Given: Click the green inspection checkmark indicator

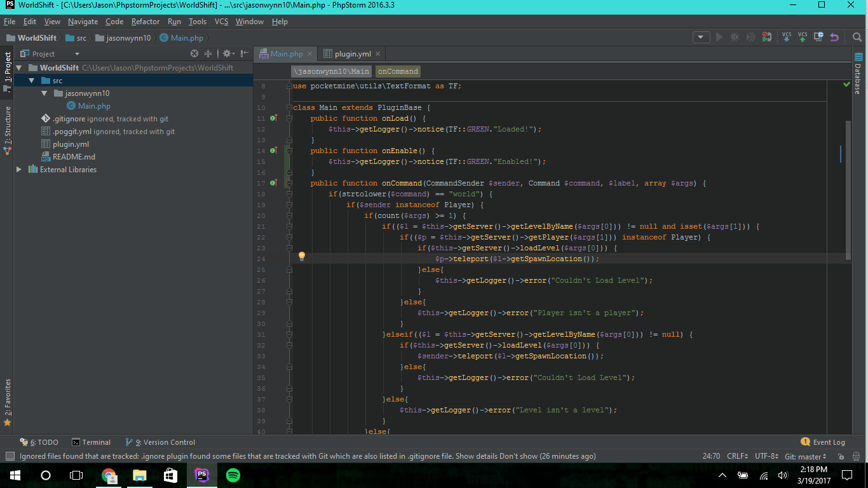Looking at the screenshot, I should [846, 84].
